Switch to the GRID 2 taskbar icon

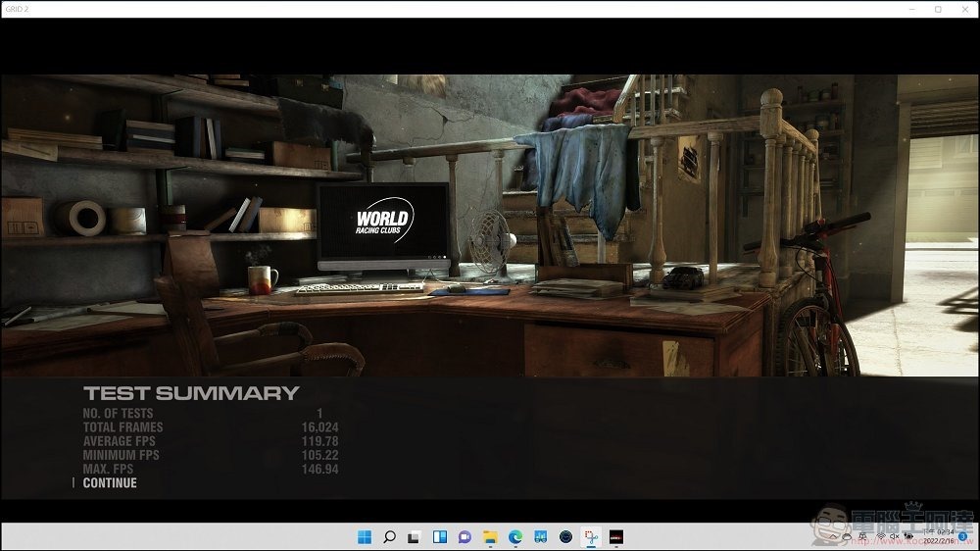point(616,536)
